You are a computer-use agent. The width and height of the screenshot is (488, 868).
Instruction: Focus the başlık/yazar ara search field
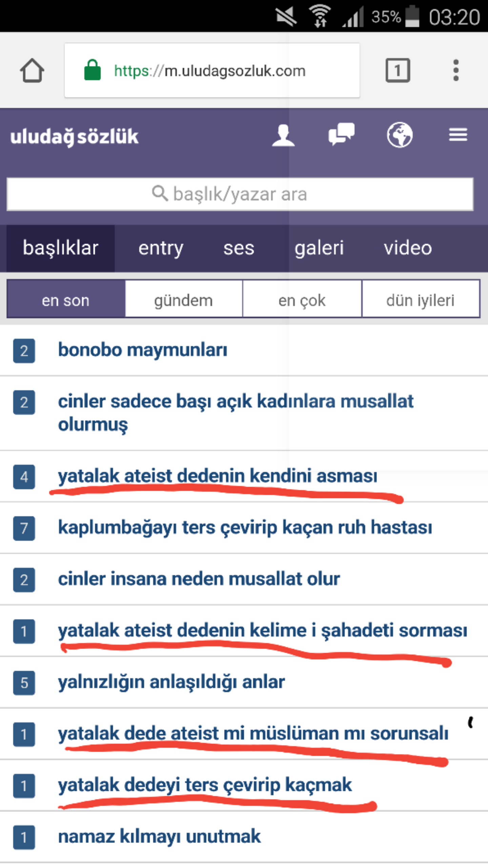point(240,194)
